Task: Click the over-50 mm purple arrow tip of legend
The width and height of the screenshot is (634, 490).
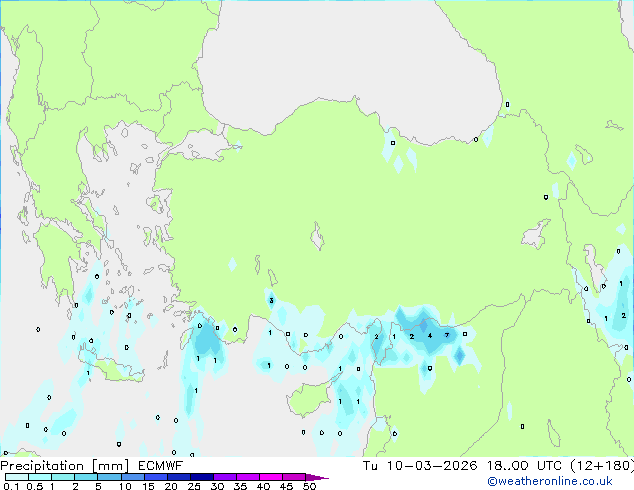Action: coord(317,477)
